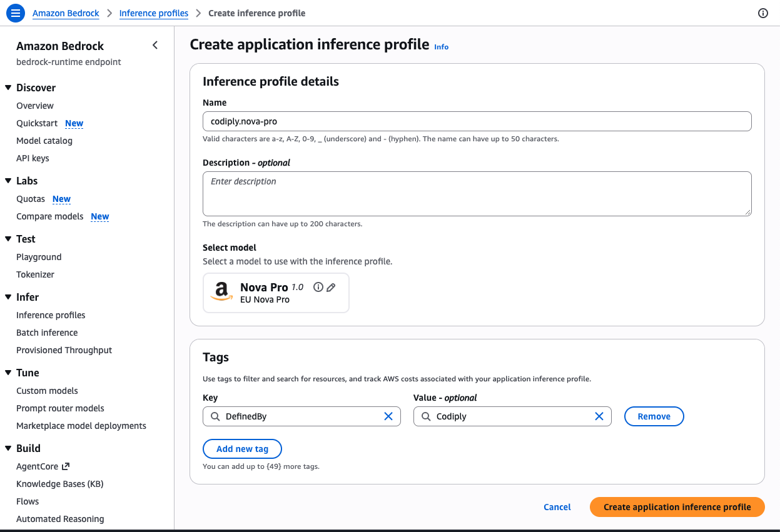Screen dimensions: 780x532
Task: Go to Amazon Bedrock breadcrumb
Action: click(66, 13)
